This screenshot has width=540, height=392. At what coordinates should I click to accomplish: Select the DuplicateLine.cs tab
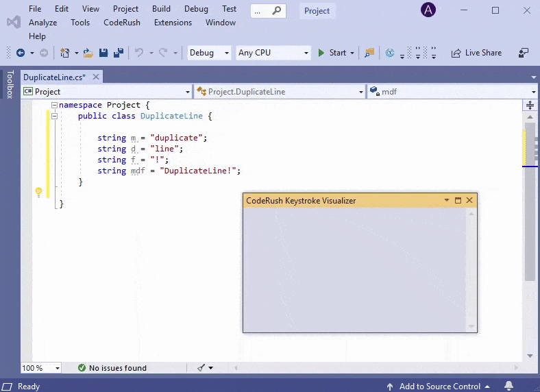(x=53, y=77)
